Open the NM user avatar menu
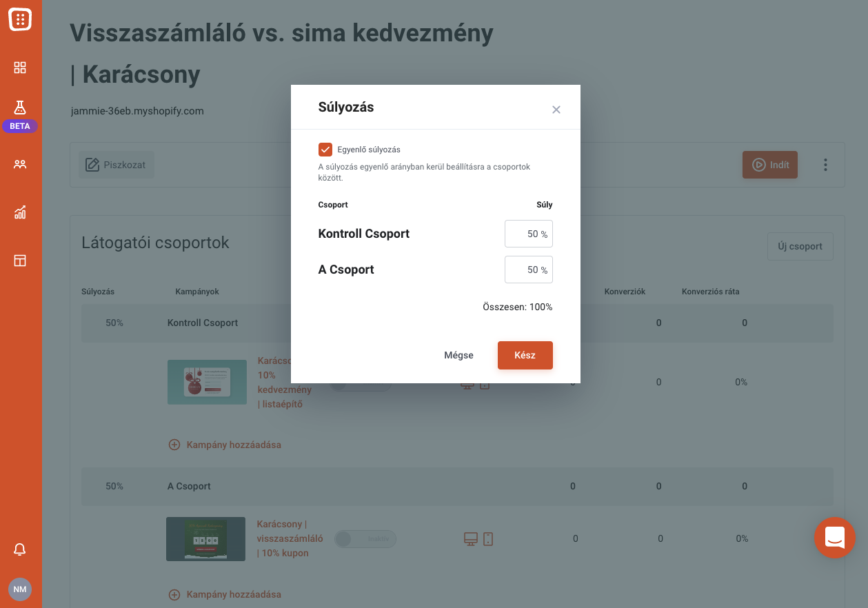This screenshot has height=608, width=868. 20,589
